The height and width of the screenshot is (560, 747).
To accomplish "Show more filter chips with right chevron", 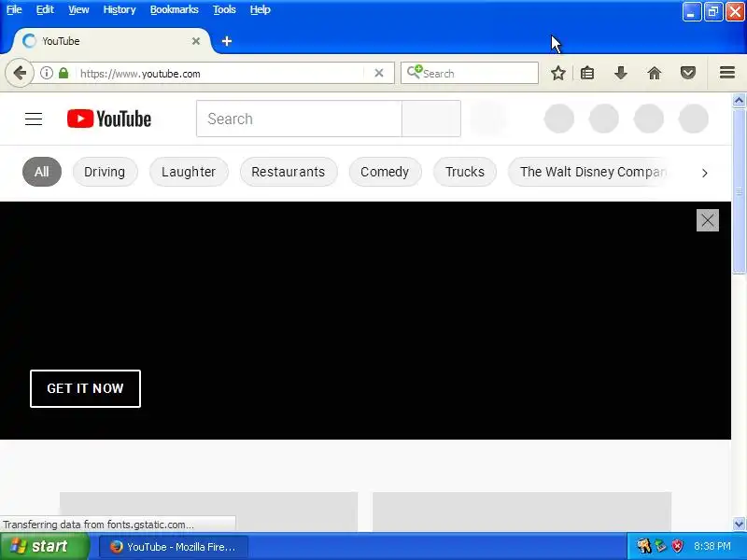I will tap(705, 173).
